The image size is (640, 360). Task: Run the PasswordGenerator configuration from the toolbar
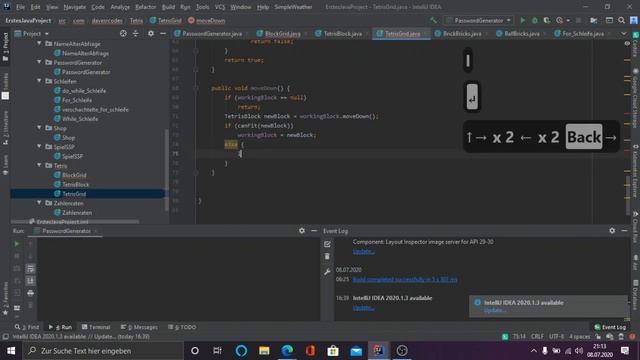522,20
